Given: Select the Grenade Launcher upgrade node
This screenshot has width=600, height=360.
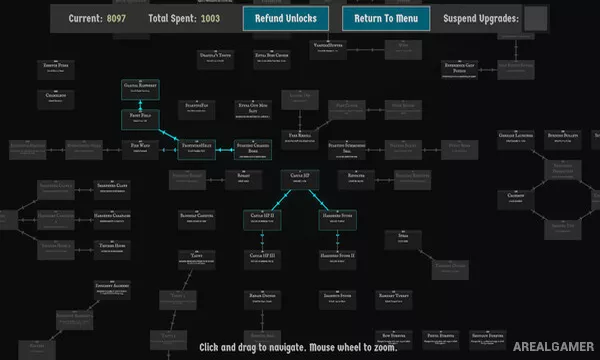Looking at the screenshot, I should (516, 140).
